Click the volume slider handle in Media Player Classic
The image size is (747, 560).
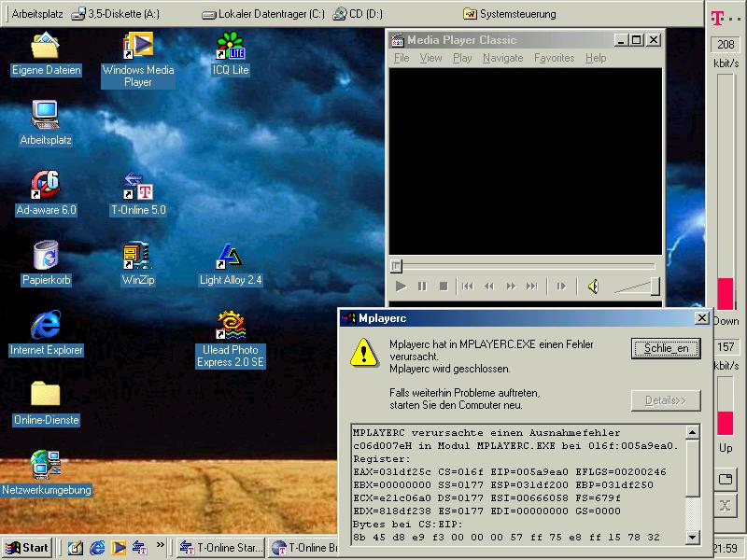coord(655,287)
